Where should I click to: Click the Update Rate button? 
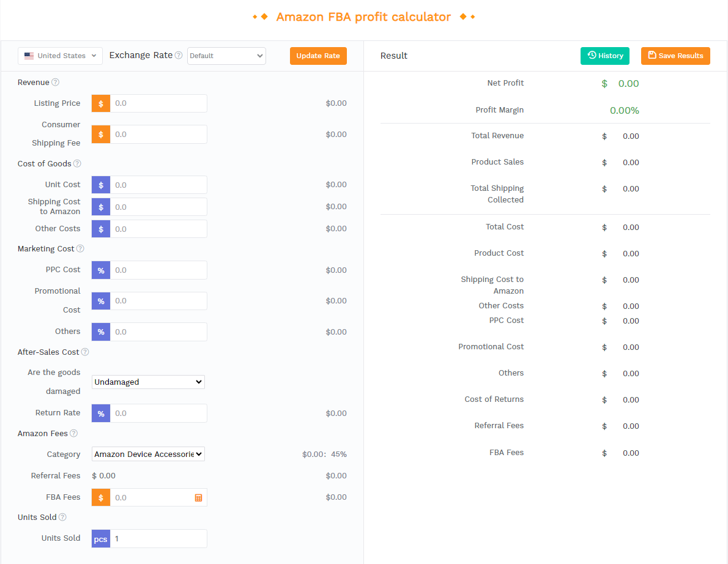point(318,56)
